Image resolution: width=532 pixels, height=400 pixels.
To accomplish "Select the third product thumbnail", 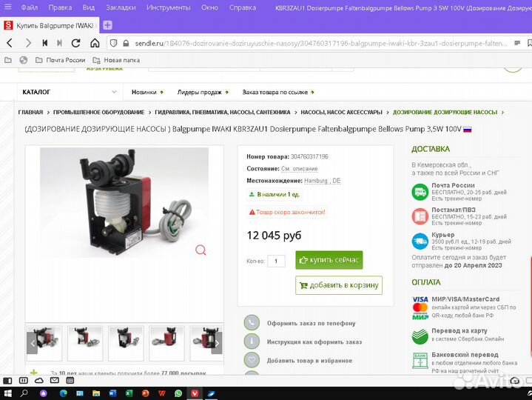I will click(126, 343).
